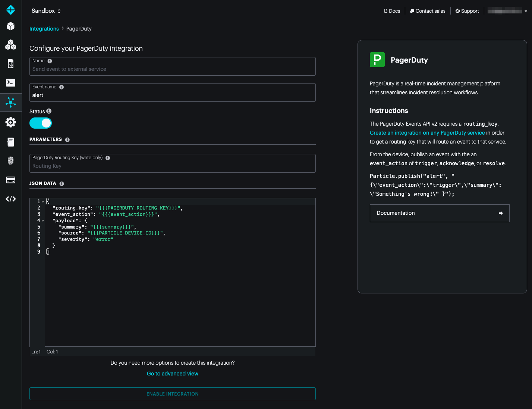Click the event_action line in JSON editor

(x=106, y=214)
